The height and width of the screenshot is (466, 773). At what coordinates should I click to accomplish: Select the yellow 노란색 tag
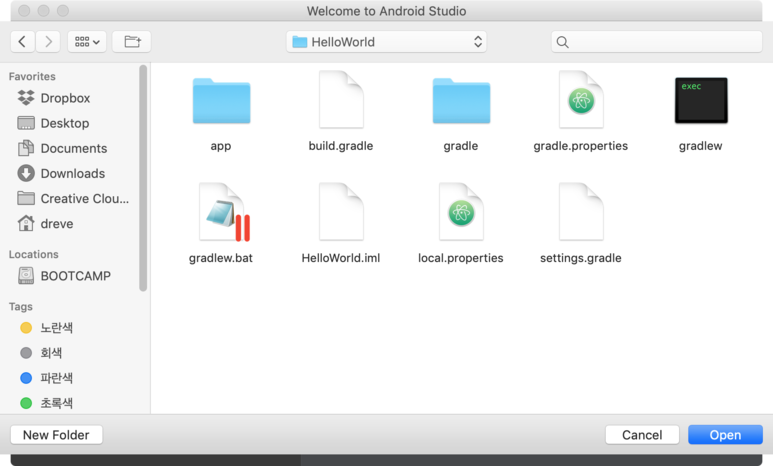point(47,328)
